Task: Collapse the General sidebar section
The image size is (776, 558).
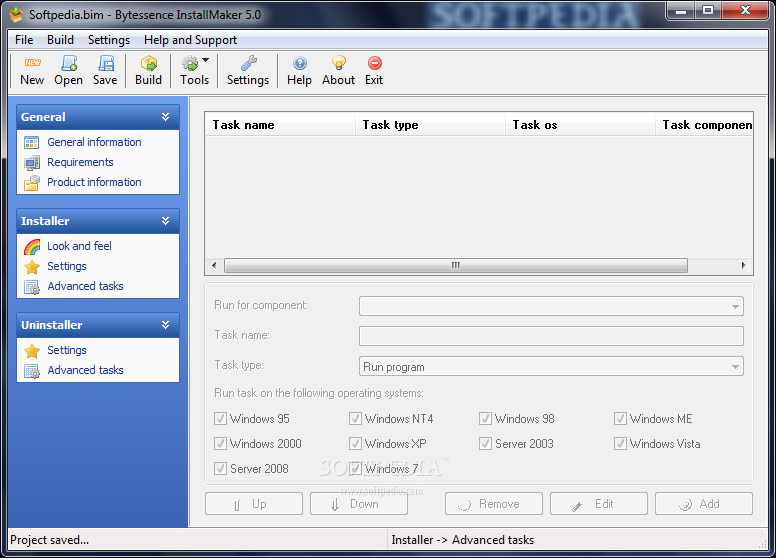Action: click(165, 117)
